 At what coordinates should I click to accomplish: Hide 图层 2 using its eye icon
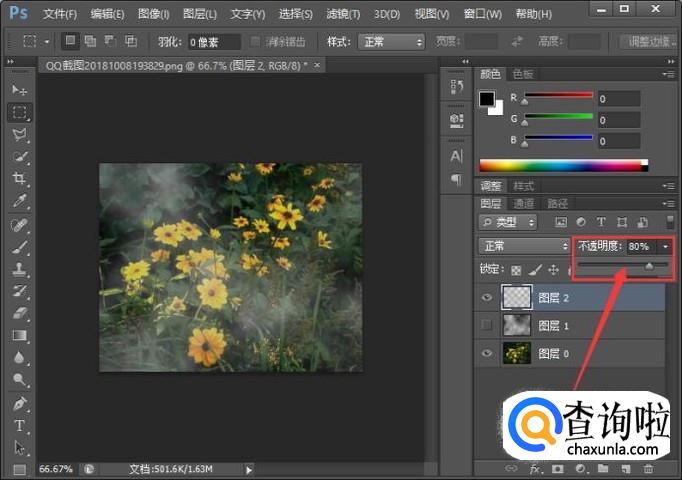487,297
